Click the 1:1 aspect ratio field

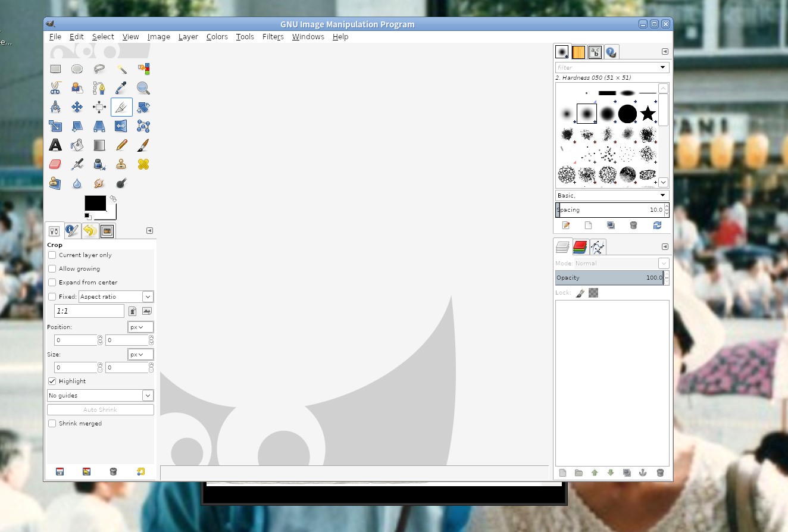(89, 311)
